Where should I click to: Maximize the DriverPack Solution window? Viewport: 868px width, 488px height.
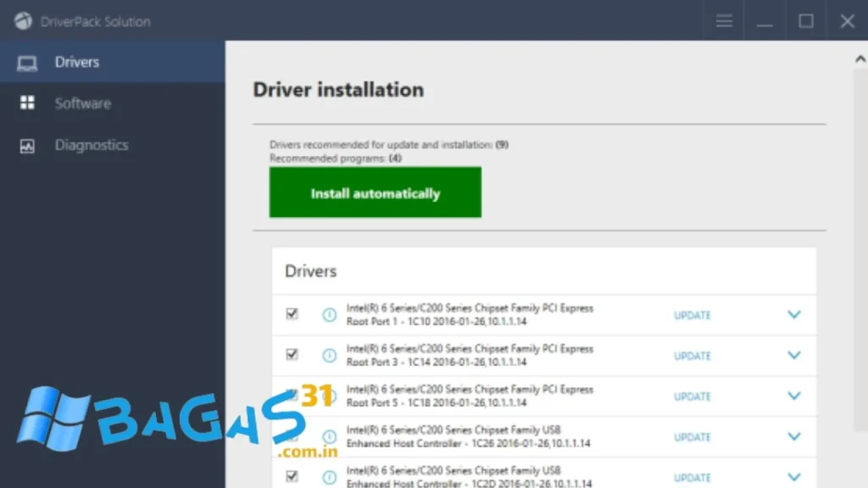point(806,21)
